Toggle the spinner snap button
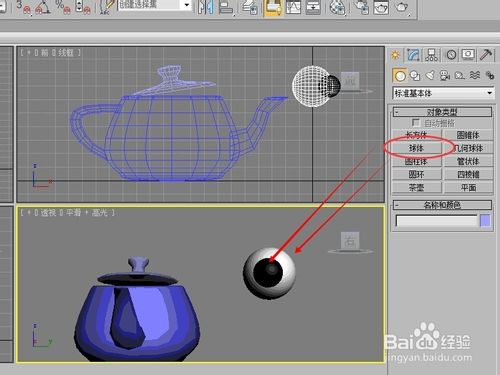The image size is (500, 375). click(83, 7)
